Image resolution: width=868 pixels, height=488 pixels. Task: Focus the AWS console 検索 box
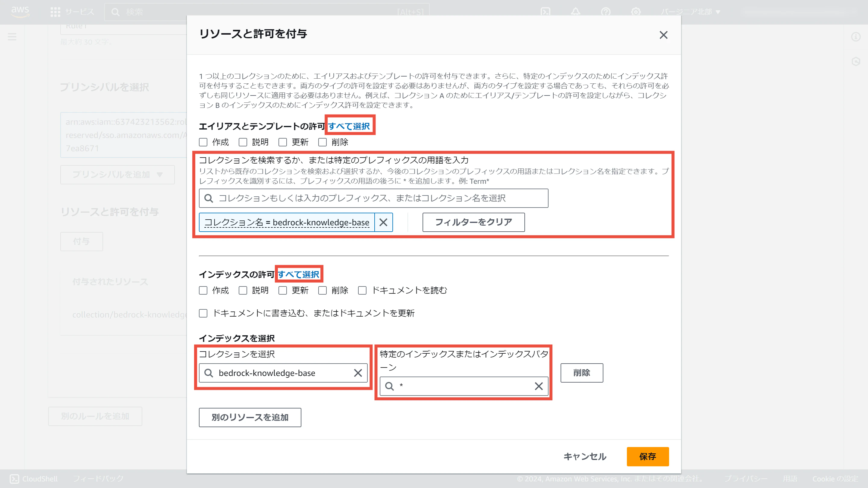tap(267, 12)
